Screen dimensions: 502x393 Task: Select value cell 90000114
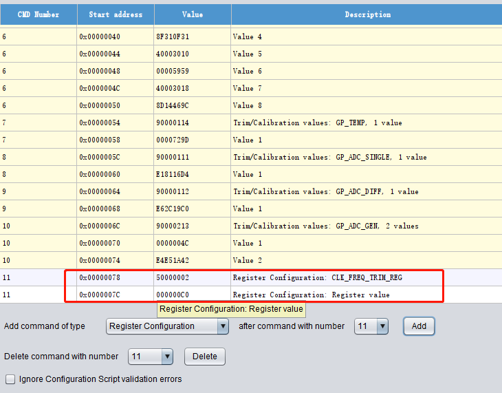click(192, 123)
